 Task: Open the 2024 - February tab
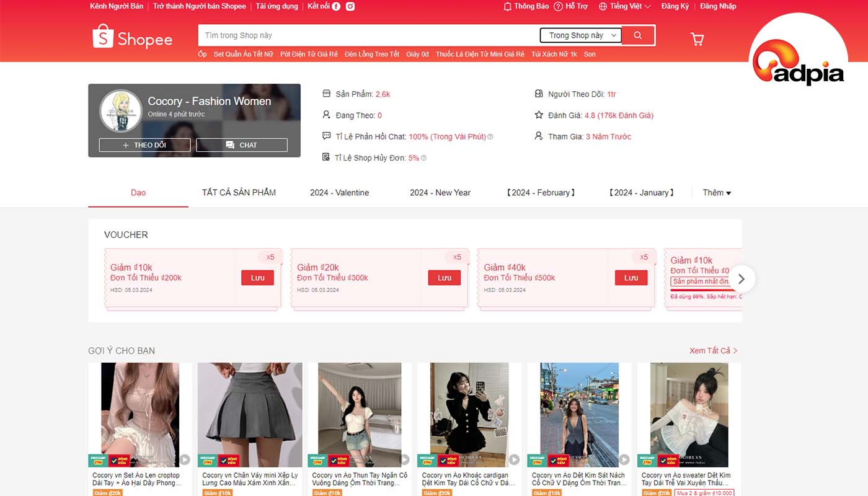[541, 193]
